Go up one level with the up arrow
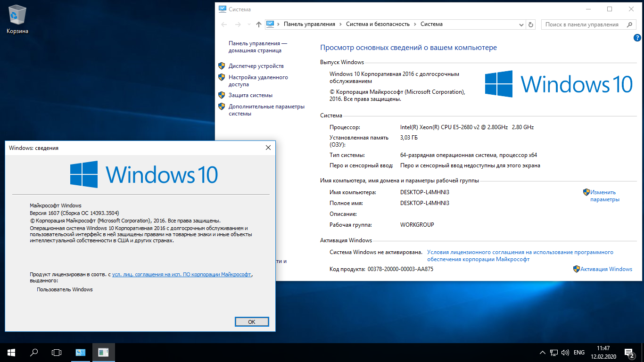The image size is (644, 362). pyautogui.click(x=258, y=25)
